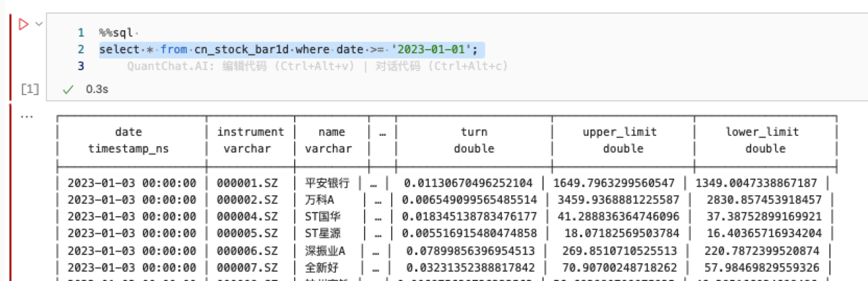Place cursor on the %%sql magic line
Screen dimensions: 868x281
pos(116,33)
